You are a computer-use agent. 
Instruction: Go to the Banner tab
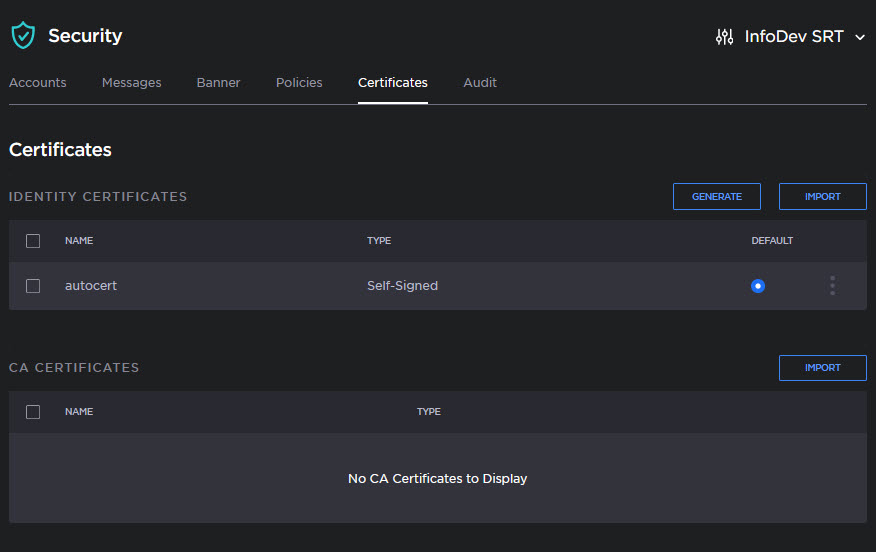218,83
